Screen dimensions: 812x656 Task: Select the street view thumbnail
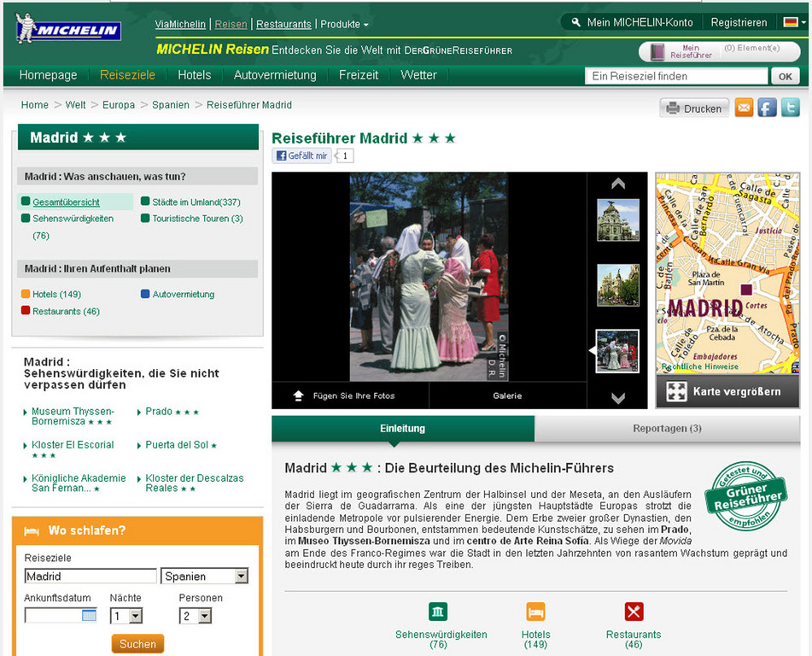pyautogui.click(x=618, y=285)
